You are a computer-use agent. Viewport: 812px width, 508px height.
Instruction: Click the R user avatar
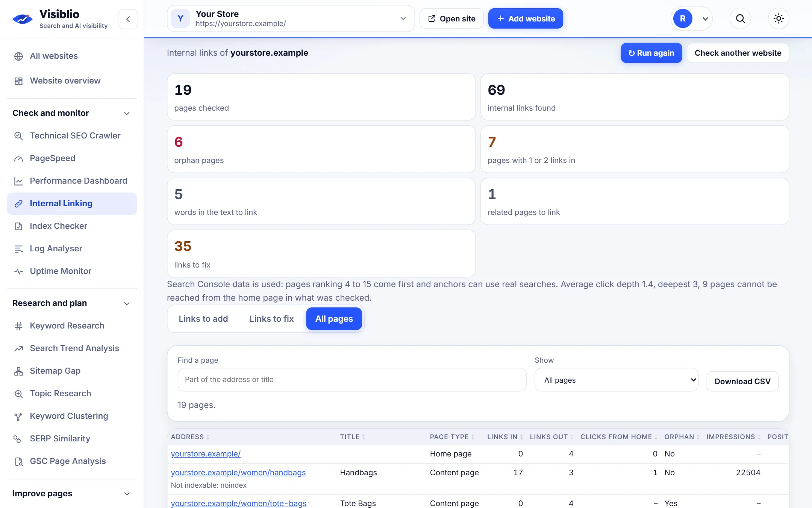[x=683, y=18]
